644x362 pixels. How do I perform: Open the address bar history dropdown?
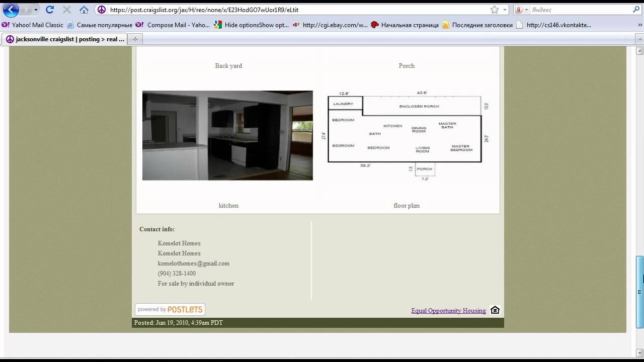coord(505,10)
